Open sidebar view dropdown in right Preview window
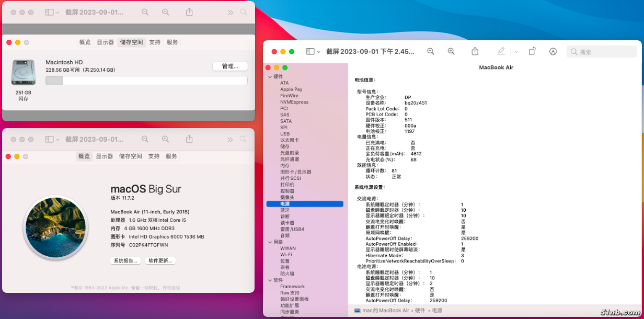The width and height of the screenshot is (644, 319). 314,51
